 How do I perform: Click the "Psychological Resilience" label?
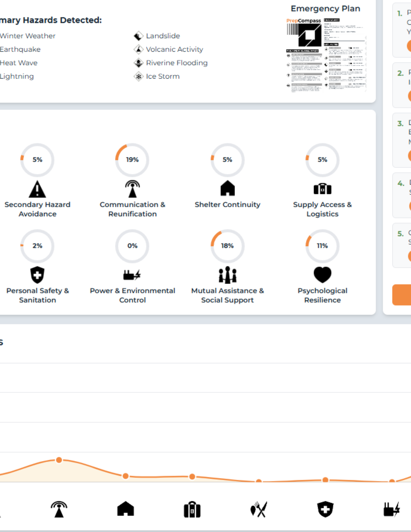pos(322,296)
